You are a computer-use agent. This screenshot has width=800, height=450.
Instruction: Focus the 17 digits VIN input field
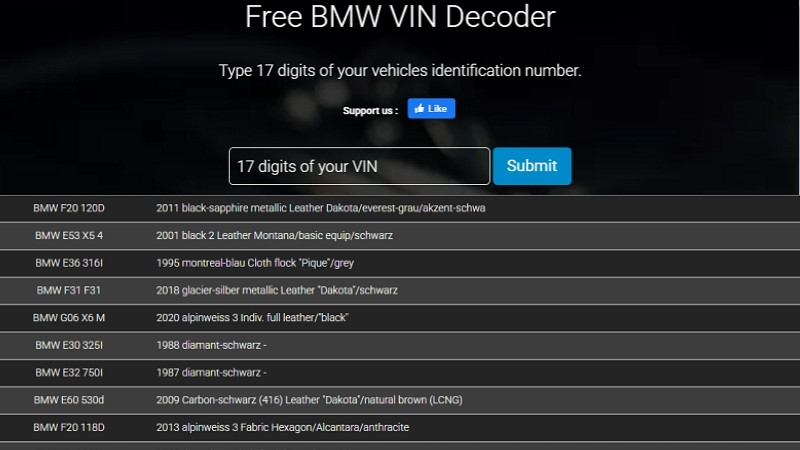359,166
